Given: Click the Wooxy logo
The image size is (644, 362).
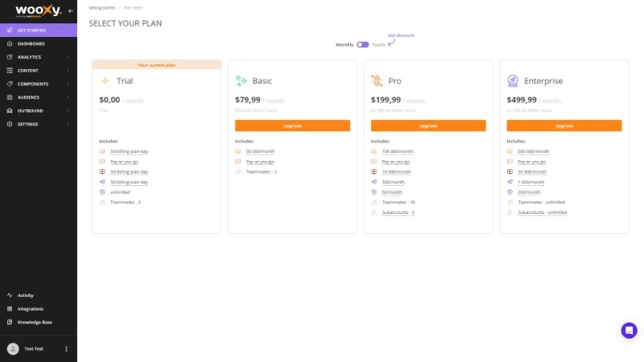Looking at the screenshot, I should [37, 11].
